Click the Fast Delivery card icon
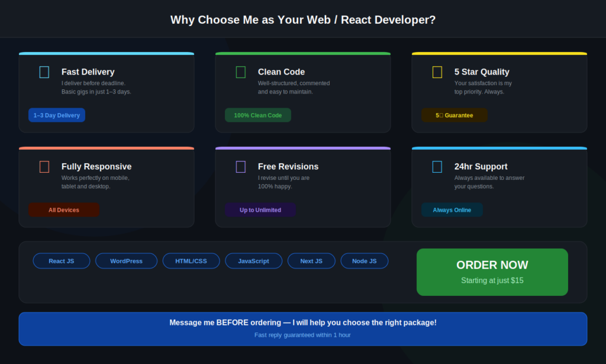This screenshot has height=364, width=606. pyautogui.click(x=44, y=72)
